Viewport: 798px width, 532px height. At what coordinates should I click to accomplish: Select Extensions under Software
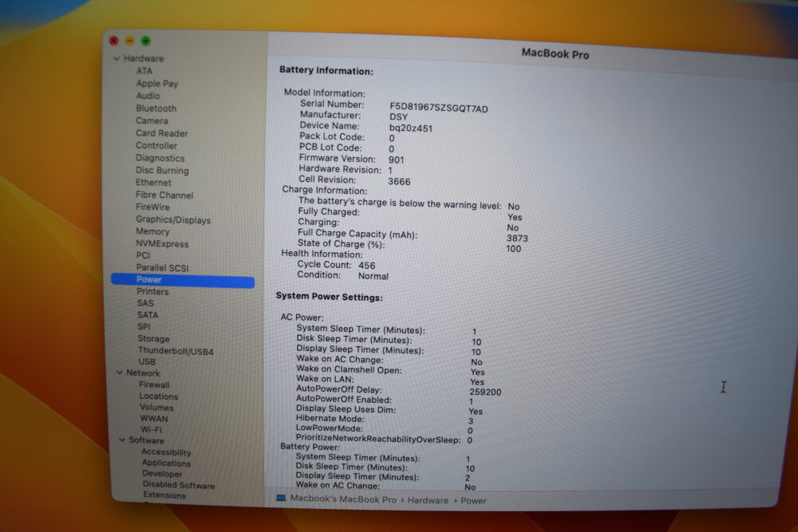164,495
